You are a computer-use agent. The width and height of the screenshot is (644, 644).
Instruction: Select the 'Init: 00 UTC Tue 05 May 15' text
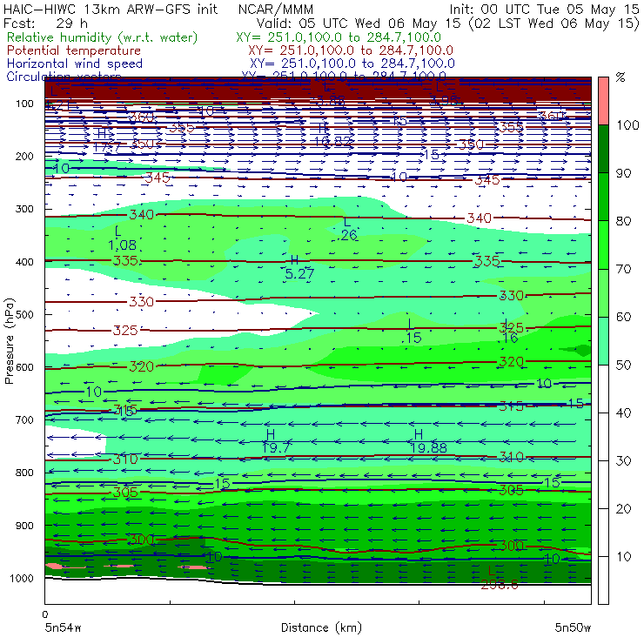coord(544,10)
